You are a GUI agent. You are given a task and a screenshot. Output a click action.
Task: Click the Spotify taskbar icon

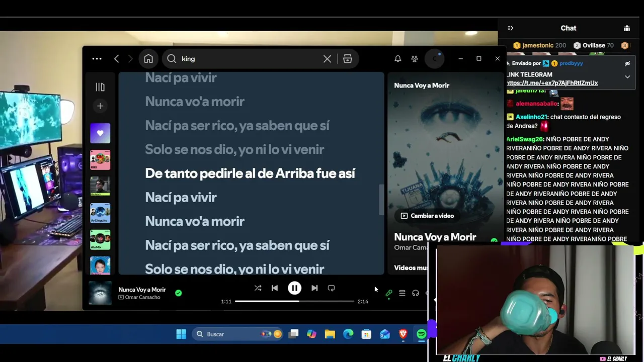(x=421, y=334)
